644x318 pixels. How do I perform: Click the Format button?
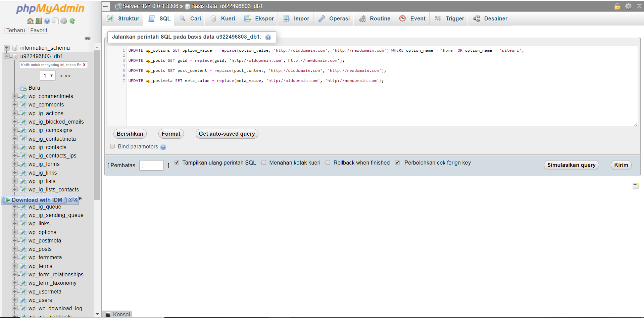coord(171,134)
